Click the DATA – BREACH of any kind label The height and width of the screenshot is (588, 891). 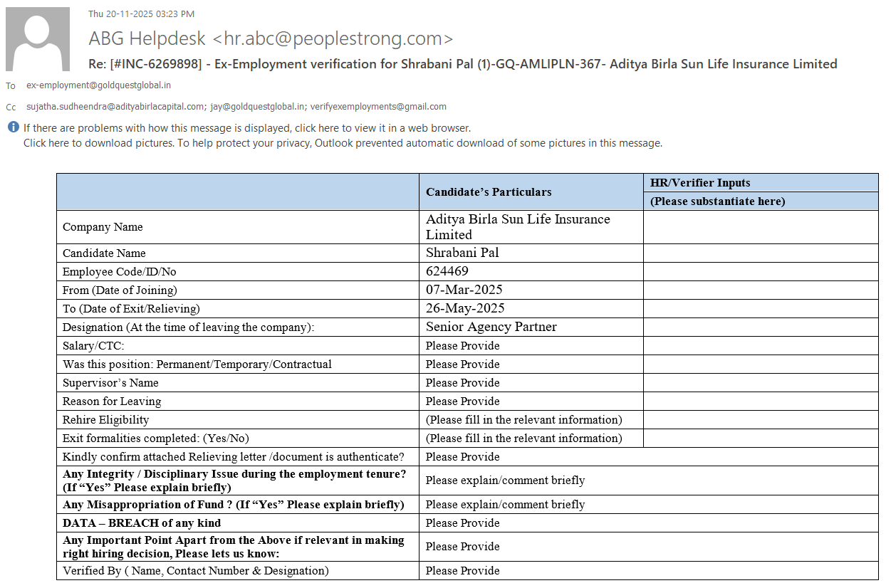tap(142, 523)
